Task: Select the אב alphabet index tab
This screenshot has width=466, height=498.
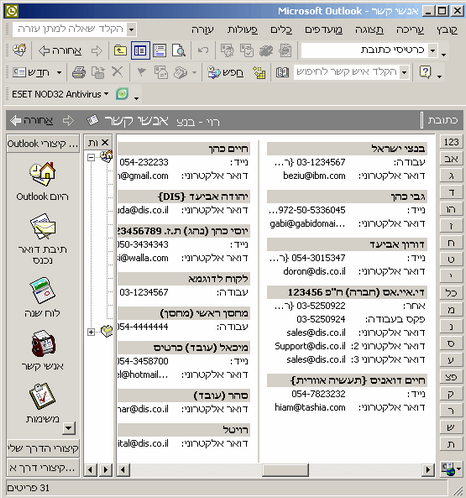Action: tap(451, 159)
